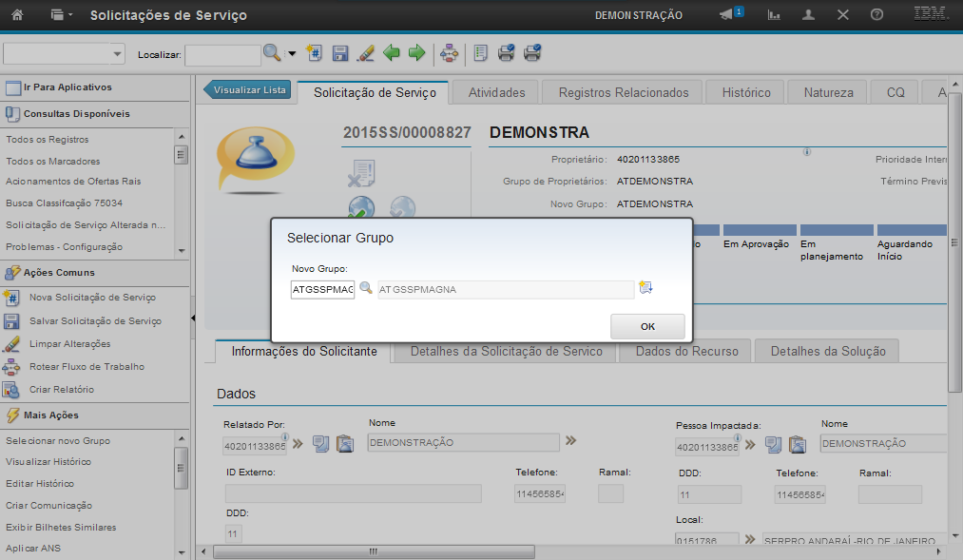Viewport: 963px width, 560px height.
Task: Open the detail menu icon beside ATGSSPMAGNA
Action: 646,288
